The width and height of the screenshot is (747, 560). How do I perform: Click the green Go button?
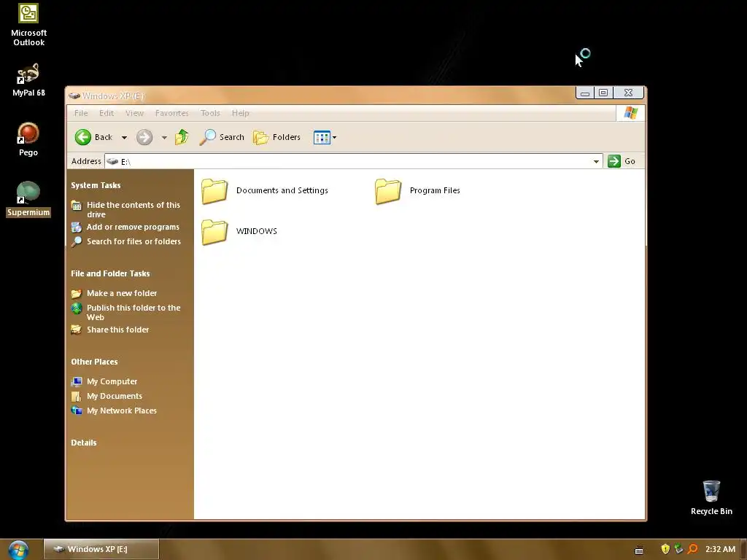(x=622, y=161)
